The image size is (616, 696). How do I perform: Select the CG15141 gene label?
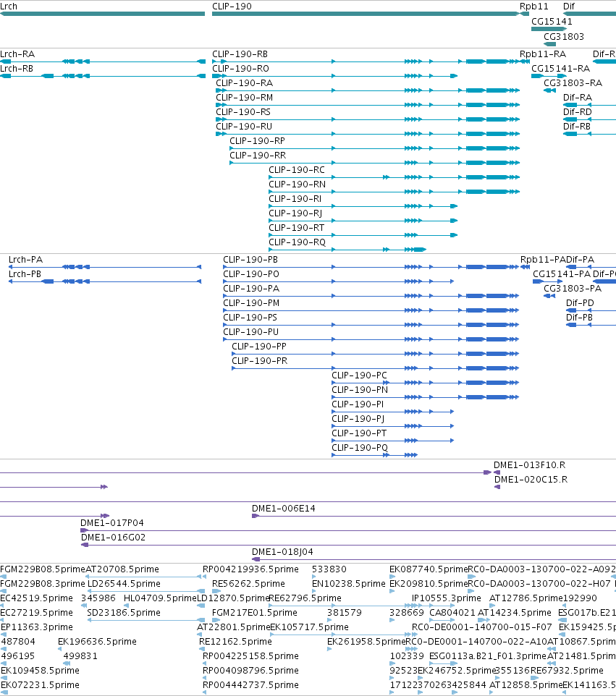click(552, 21)
